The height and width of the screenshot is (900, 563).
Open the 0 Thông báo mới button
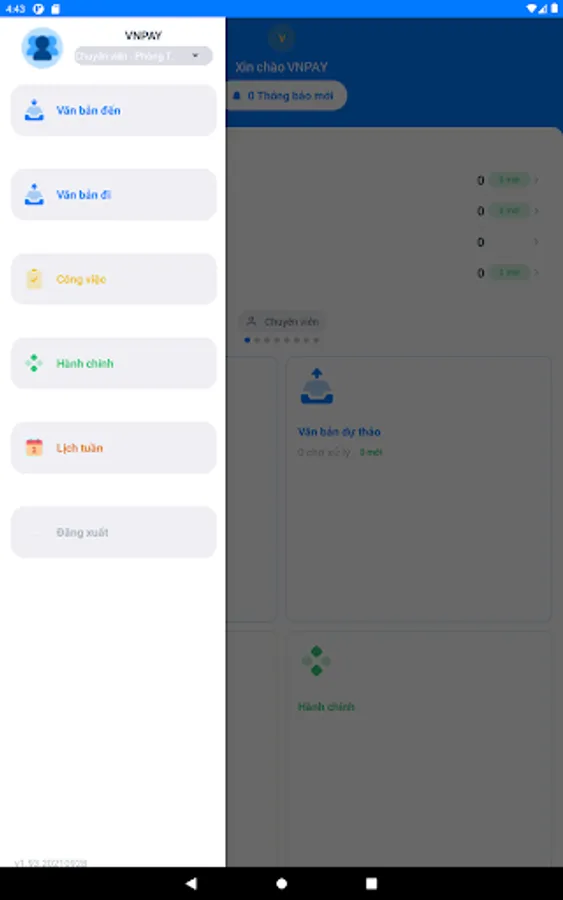click(286, 95)
